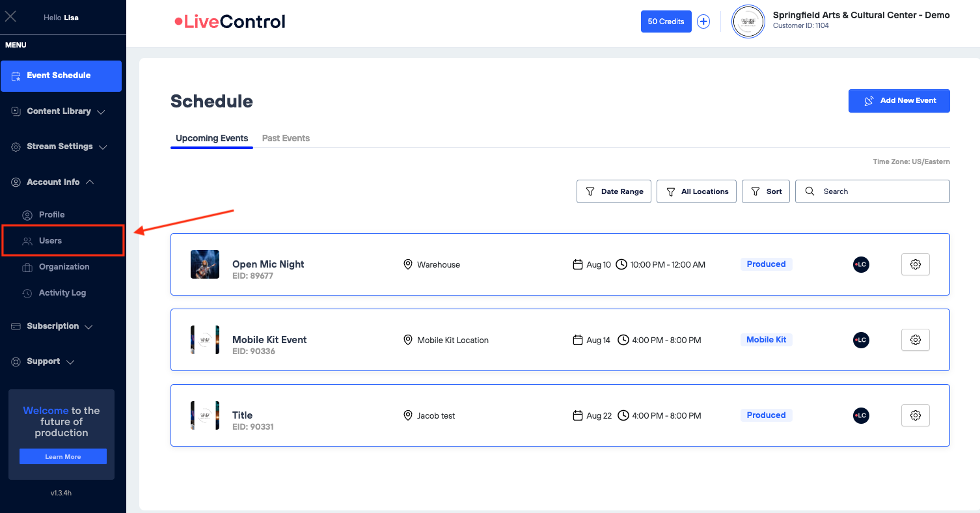Open settings gear for Mobile Kit Event
This screenshot has width=980, height=513.
pos(915,340)
